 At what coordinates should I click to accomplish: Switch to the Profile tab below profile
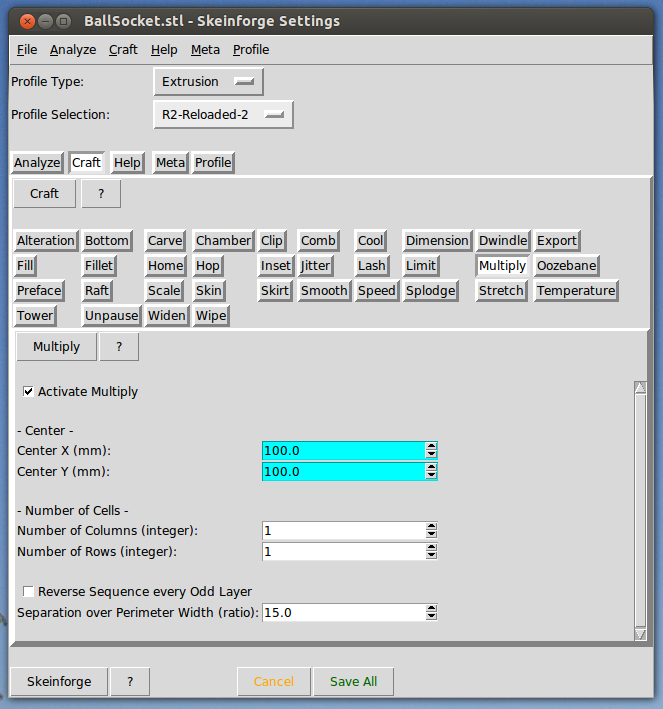(x=213, y=162)
